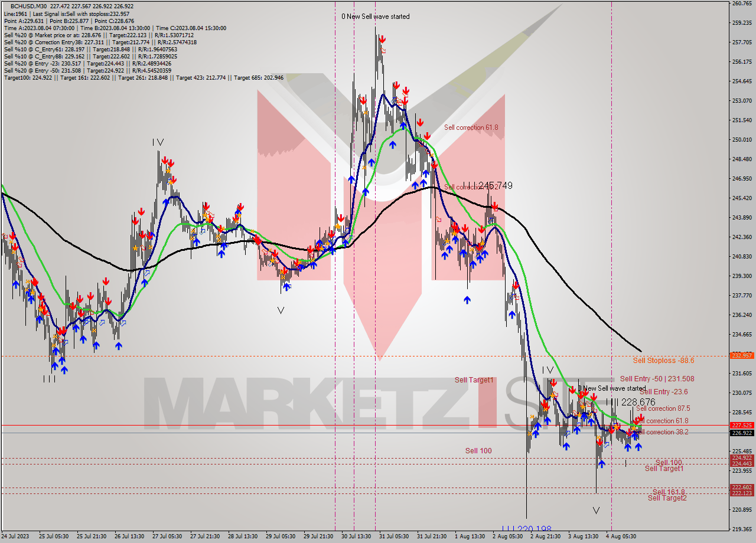756x543 pixels.
Task: Click '0 New Sell wave started' label at chart top
Action: point(376,17)
